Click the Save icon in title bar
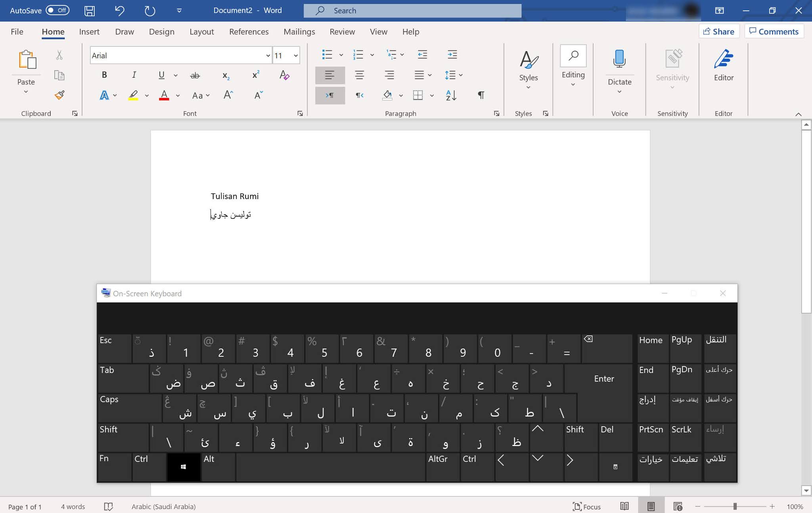The width and height of the screenshot is (812, 513). (90, 11)
